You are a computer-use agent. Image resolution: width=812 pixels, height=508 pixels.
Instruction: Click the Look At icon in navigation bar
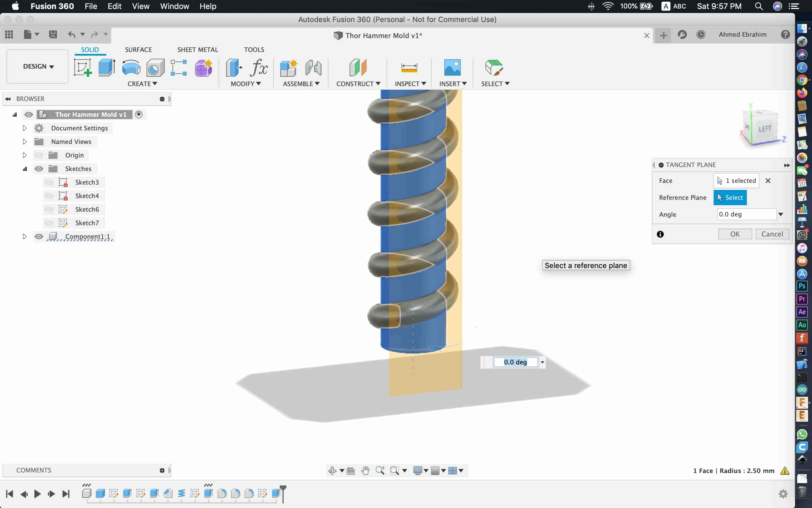[x=351, y=470]
